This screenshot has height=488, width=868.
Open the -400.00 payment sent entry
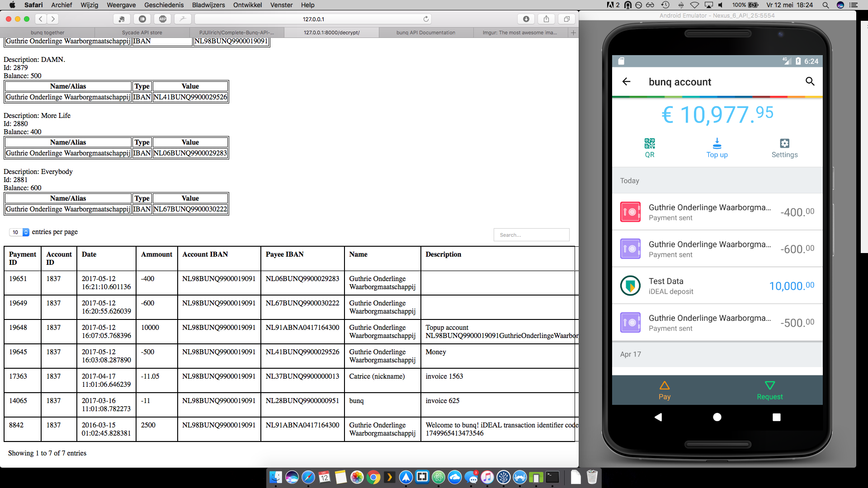coord(717,212)
